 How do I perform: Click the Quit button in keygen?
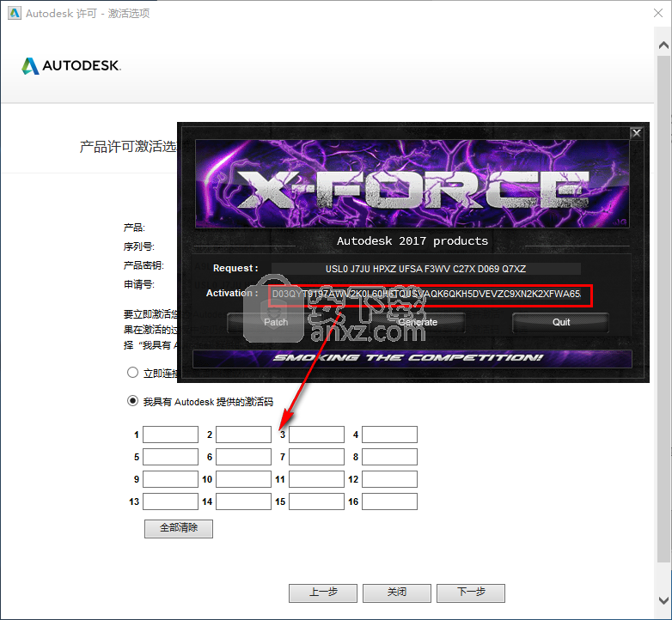(x=560, y=322)
